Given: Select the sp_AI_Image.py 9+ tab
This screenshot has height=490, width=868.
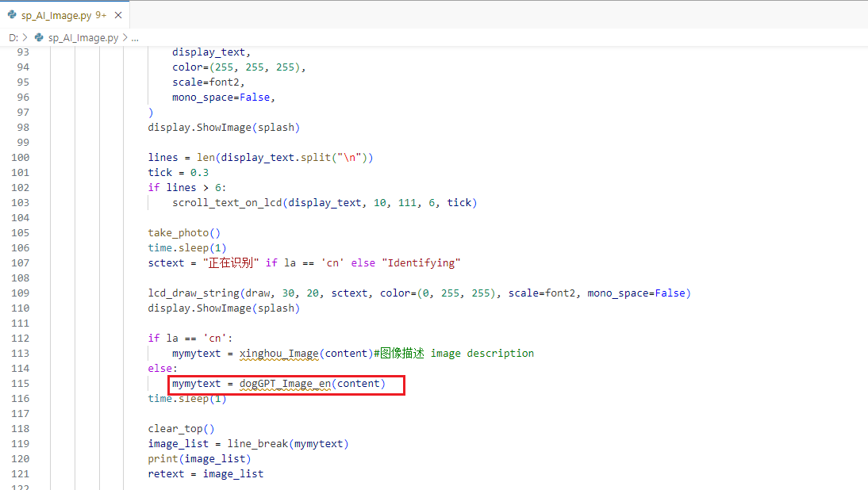Looking at the screenshot, I should (x=65, y=15).
